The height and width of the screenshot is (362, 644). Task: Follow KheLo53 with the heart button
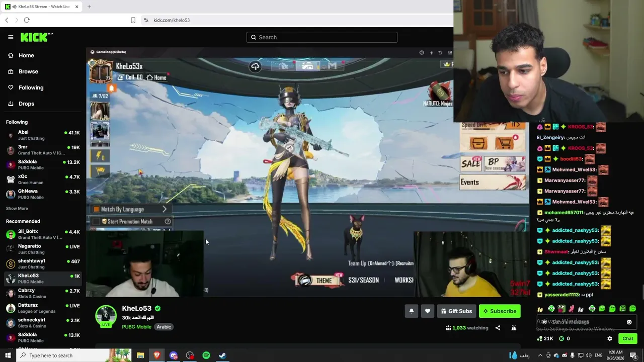(427, 311)
